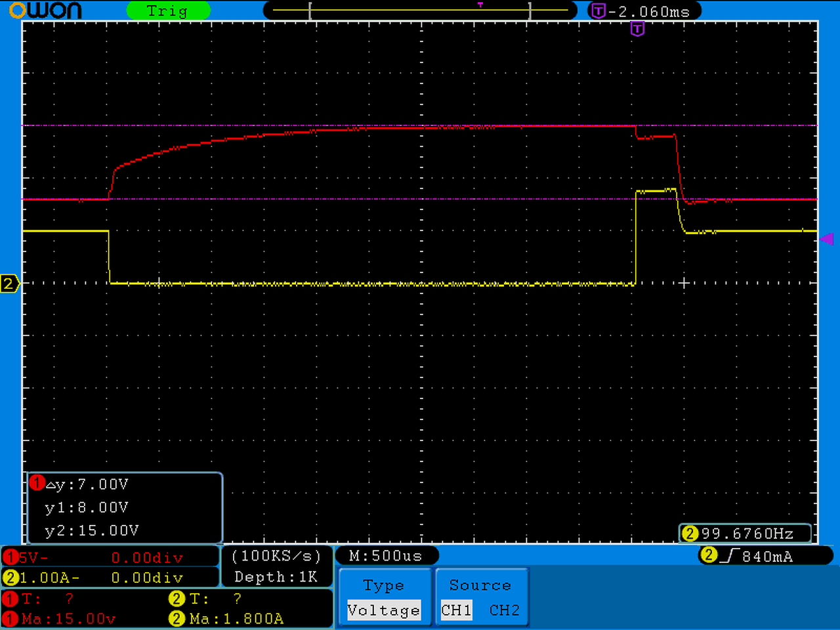The width and height of the screenshot is (840, 630).
Task: Click the purple trigger level arrow
Action: tap(827, 239)
